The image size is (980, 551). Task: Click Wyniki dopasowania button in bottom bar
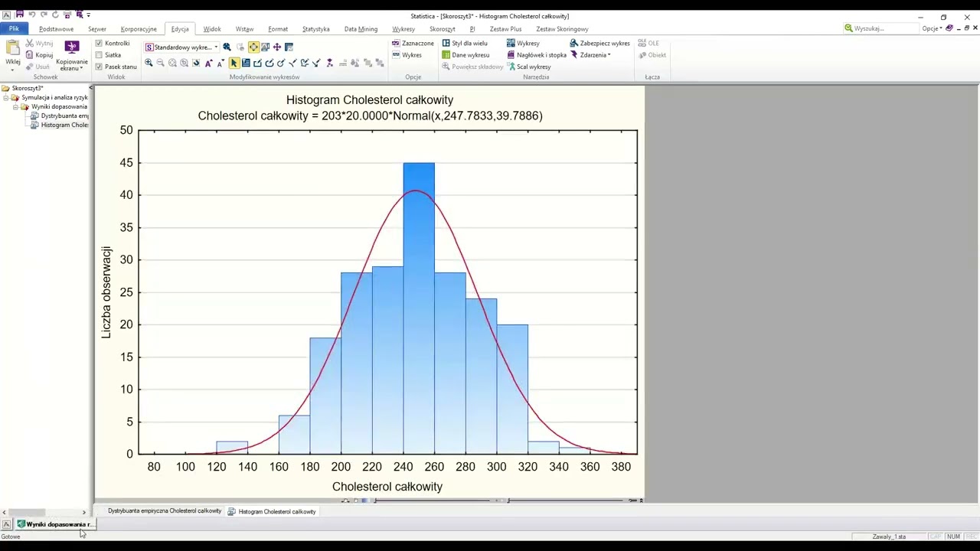click(54, 524)
